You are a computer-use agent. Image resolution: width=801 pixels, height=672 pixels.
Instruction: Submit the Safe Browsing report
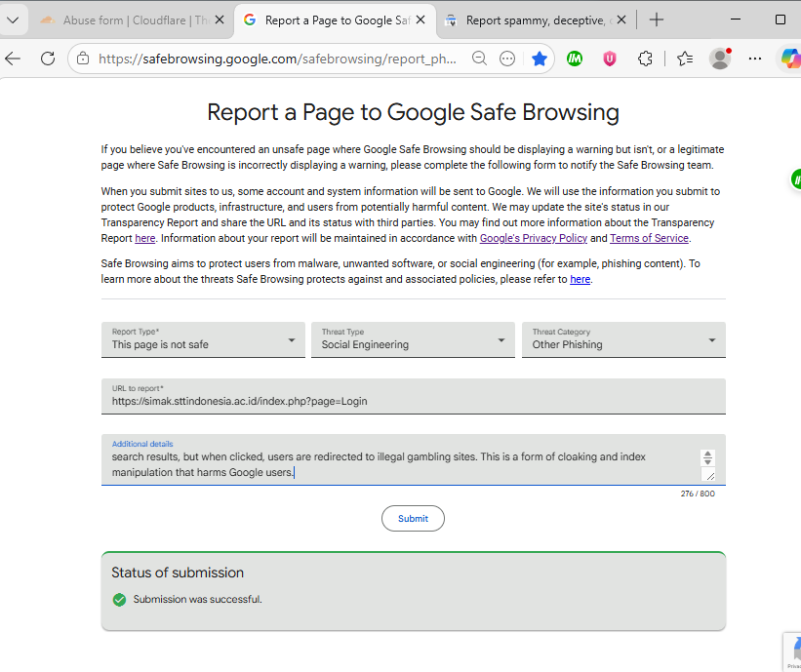(413, 518)
